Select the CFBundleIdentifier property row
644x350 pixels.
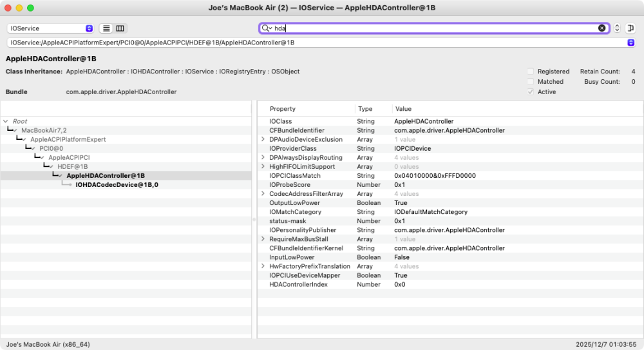pos(451,130)
